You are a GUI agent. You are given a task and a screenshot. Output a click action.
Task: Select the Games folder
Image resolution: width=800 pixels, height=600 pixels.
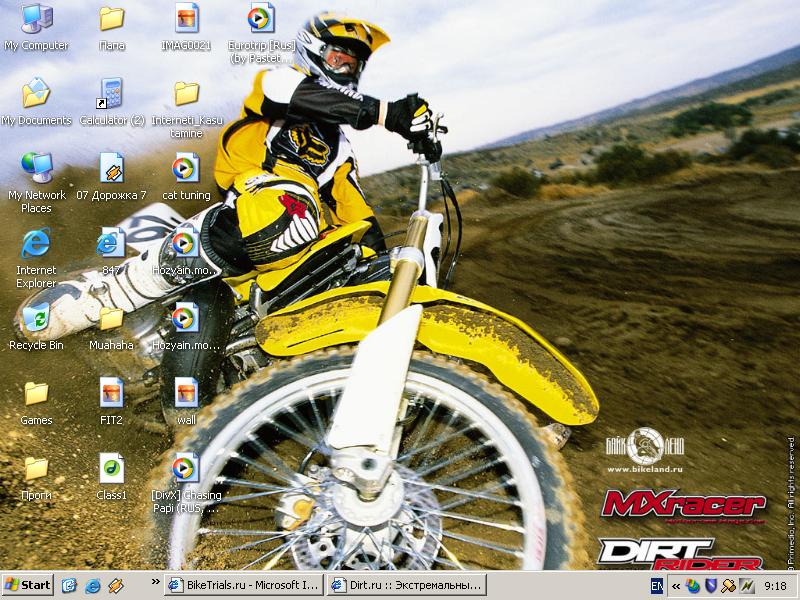[36, 394]
